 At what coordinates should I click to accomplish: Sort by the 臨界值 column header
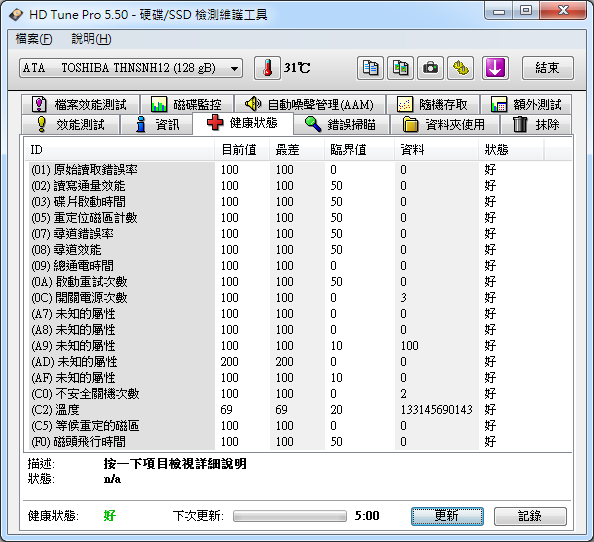[x=359, y=150]
